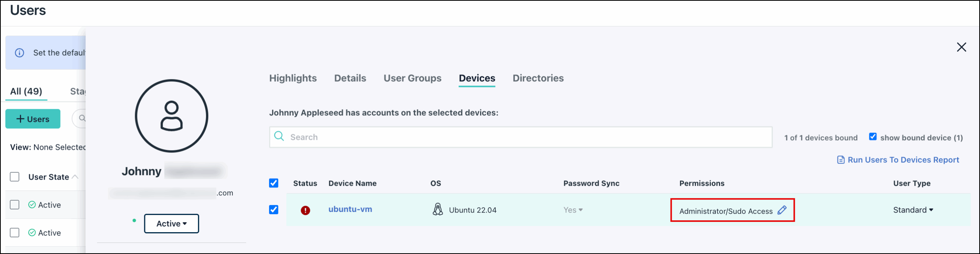Viewport: 980px width, 254px height.
Task: Click the Run Users To Devices Report link
Action: (903, 160)
